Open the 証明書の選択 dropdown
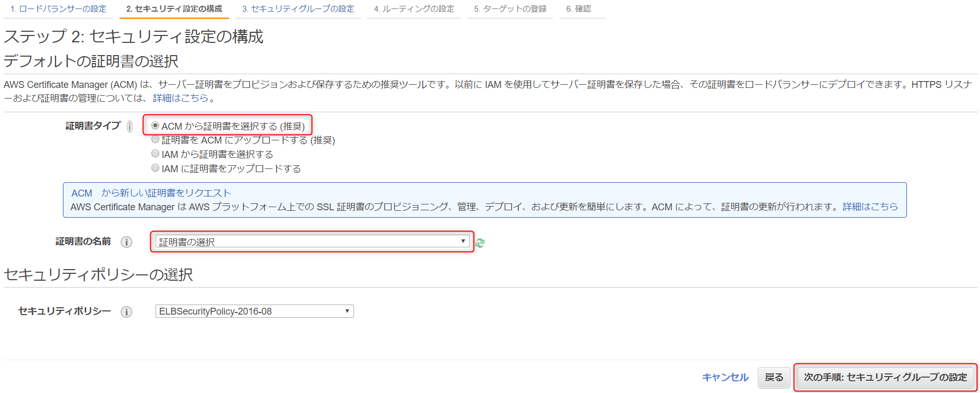The width and height of the screenshot is (980, 393). 312,242
